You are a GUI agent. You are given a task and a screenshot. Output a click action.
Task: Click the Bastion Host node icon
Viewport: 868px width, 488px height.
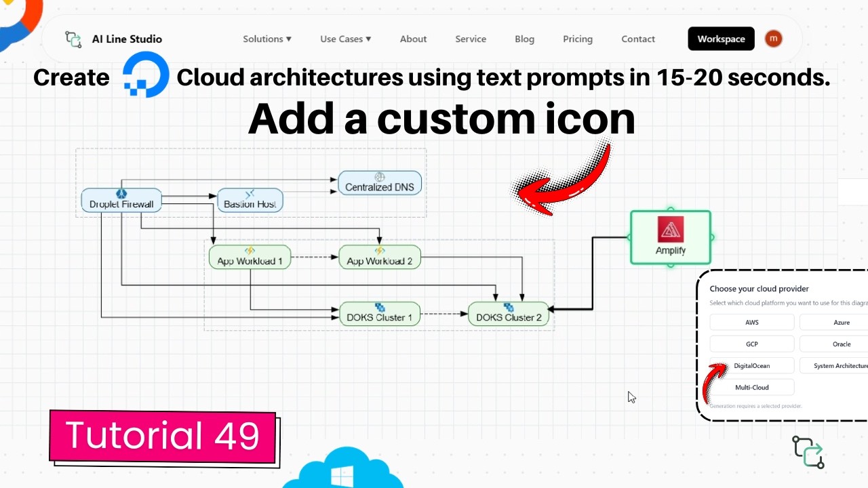[x=250, y=194]
